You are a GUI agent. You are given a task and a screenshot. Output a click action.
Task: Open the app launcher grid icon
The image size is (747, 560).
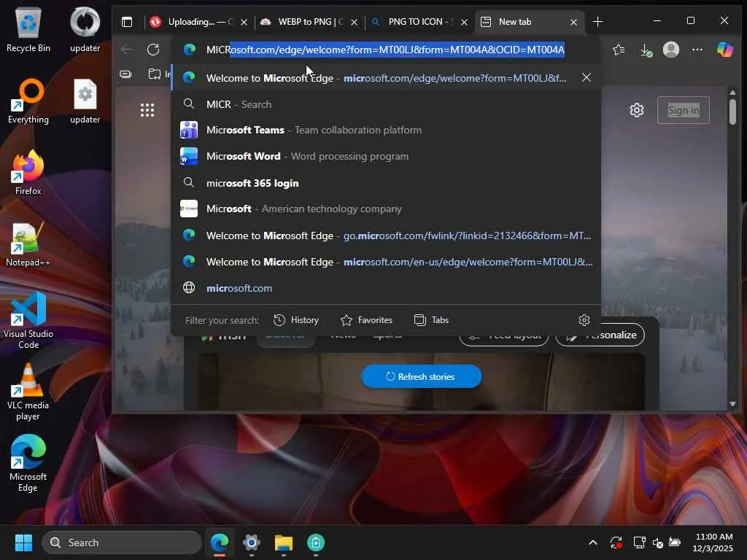click(x=147, y=110)
